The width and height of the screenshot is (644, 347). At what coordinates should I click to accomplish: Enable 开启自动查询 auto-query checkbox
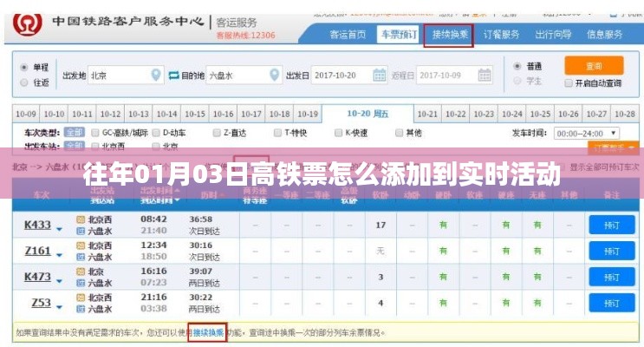[569, 84]
